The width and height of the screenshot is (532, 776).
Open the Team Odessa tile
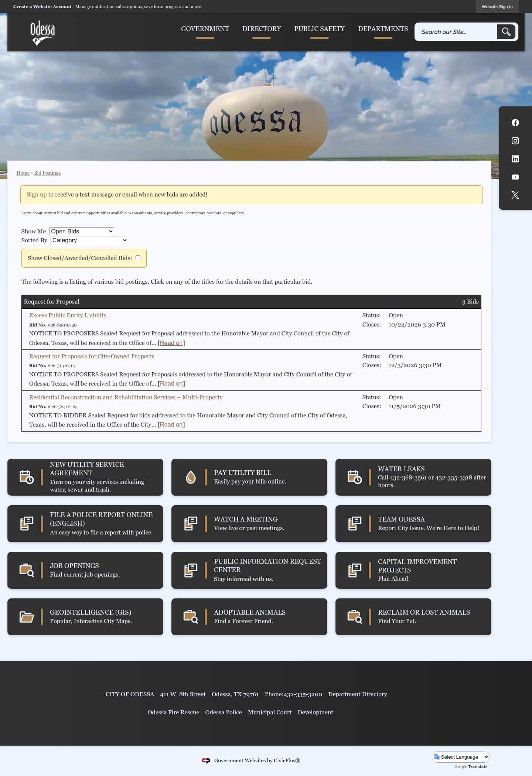pos(413,524)
